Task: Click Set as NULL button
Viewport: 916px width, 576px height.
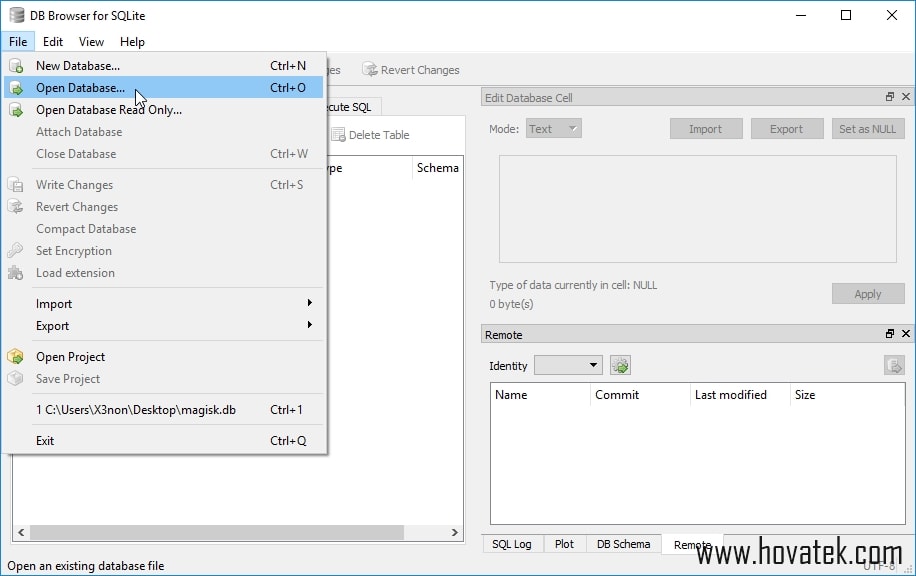Action: coord(868,129)
